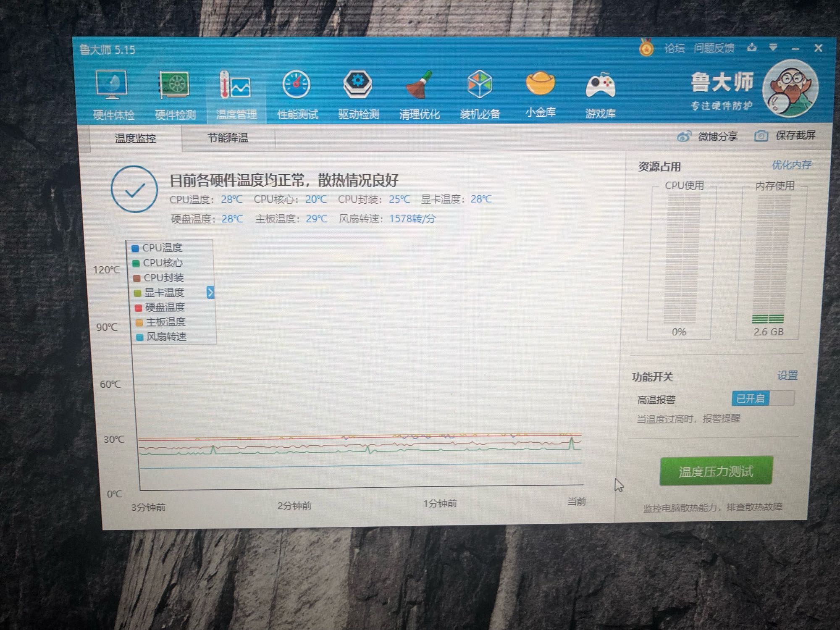Toggle 风扇转速 legend entry
This screenshot has width=840, height=630.
(x=162, y=336)
